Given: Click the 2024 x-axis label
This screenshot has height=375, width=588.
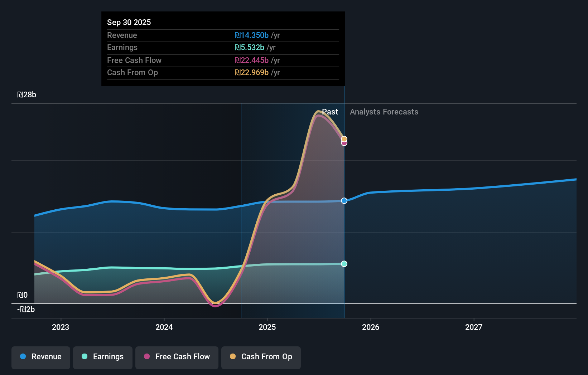Looking at the screenshot, I should coord(164,327).
